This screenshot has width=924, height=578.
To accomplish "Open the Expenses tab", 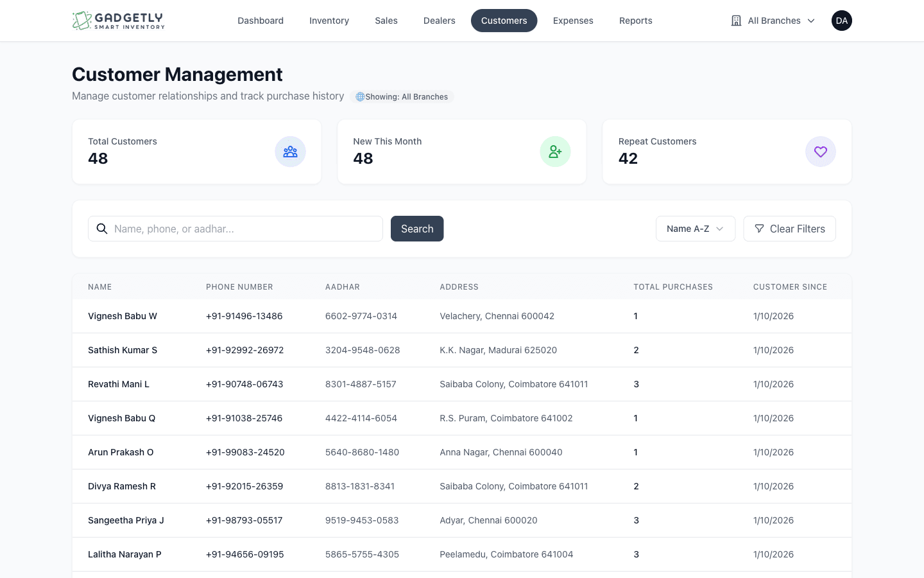I will click(x=573, y=21).
